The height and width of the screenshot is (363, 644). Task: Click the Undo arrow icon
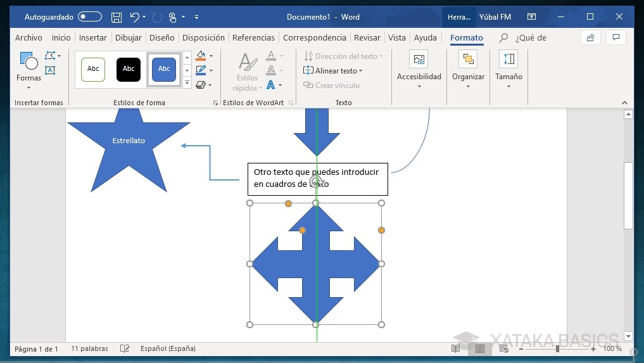(x=134, y=17)
